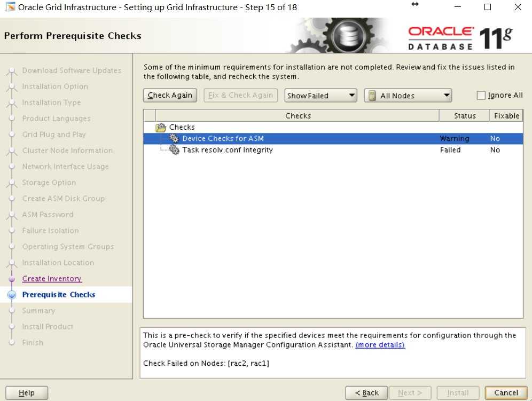Select Download Software Updates step

(72, 70)
